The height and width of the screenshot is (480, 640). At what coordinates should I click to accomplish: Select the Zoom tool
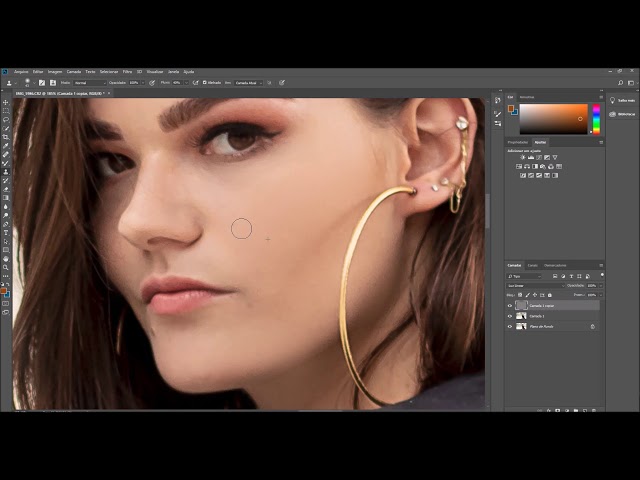point(6,268)
